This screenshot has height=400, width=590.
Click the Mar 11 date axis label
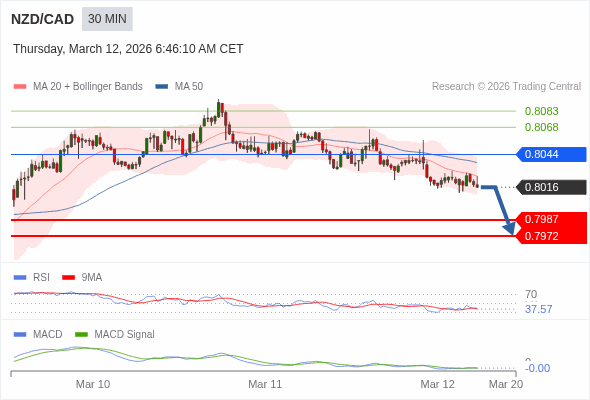[x=265, y=384]
